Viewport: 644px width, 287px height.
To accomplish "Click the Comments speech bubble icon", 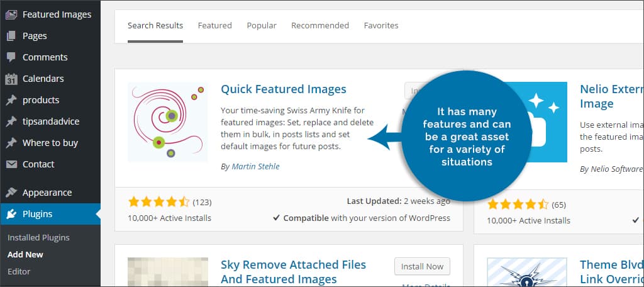I will click(11, 57).
